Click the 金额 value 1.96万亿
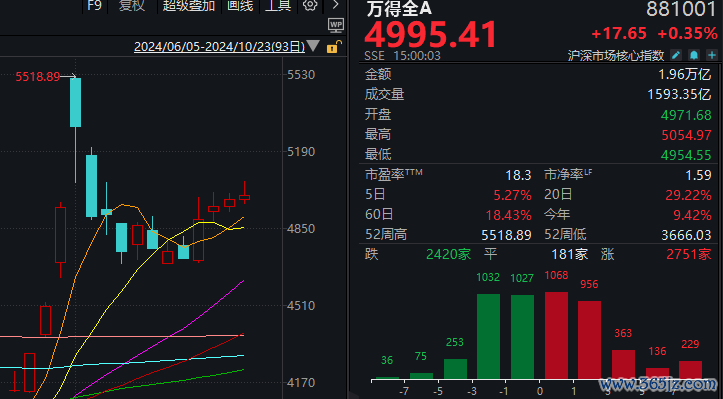723x399 pixels. 685,74
